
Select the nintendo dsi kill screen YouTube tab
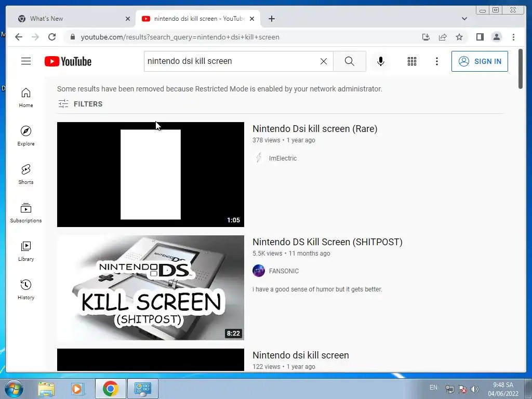[x=198, y=19]
